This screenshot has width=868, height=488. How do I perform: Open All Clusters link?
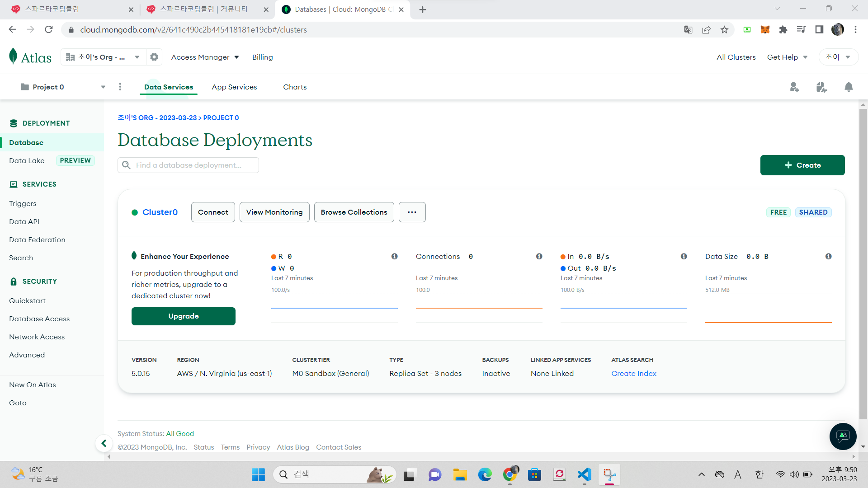pyautogui.click(x=736, y=57)
